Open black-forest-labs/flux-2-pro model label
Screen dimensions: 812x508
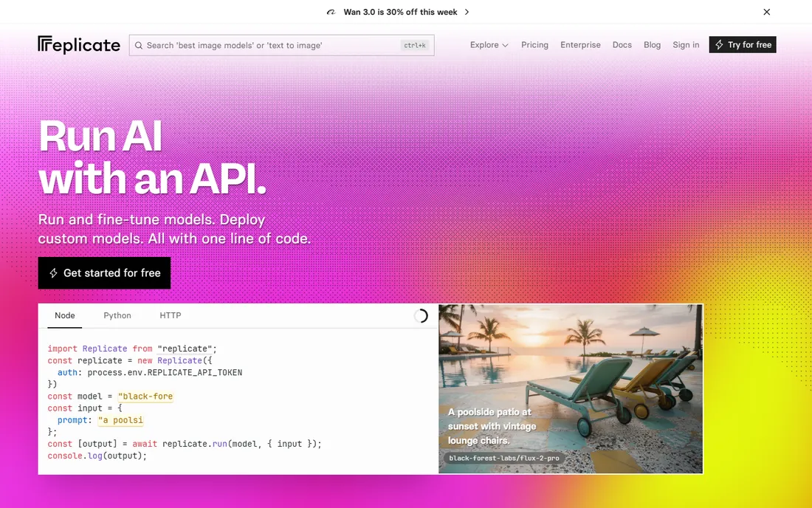coord(504,459)
